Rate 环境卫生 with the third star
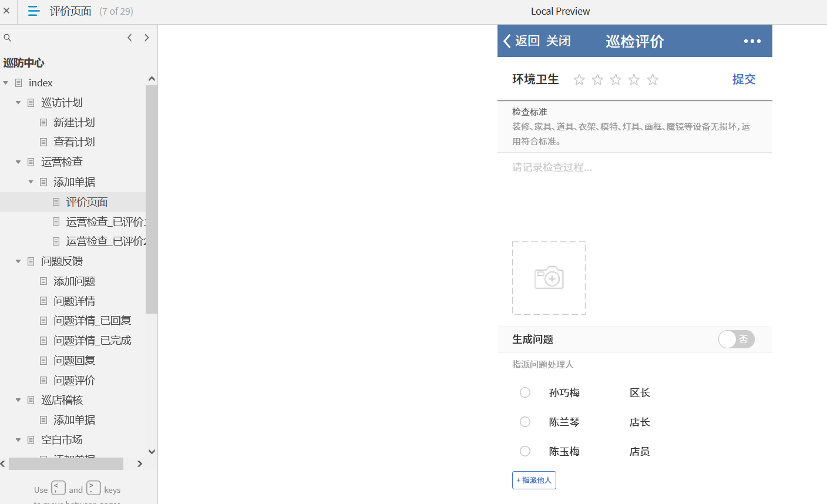The width and height of the screenshot is (827, 504). click(x=616, y=80)
